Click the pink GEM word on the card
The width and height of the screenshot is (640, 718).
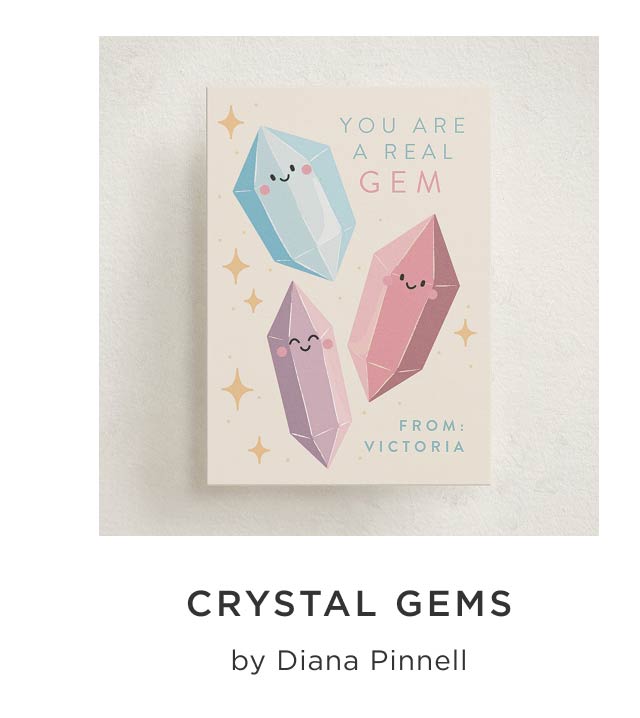[x=401, y=182]
